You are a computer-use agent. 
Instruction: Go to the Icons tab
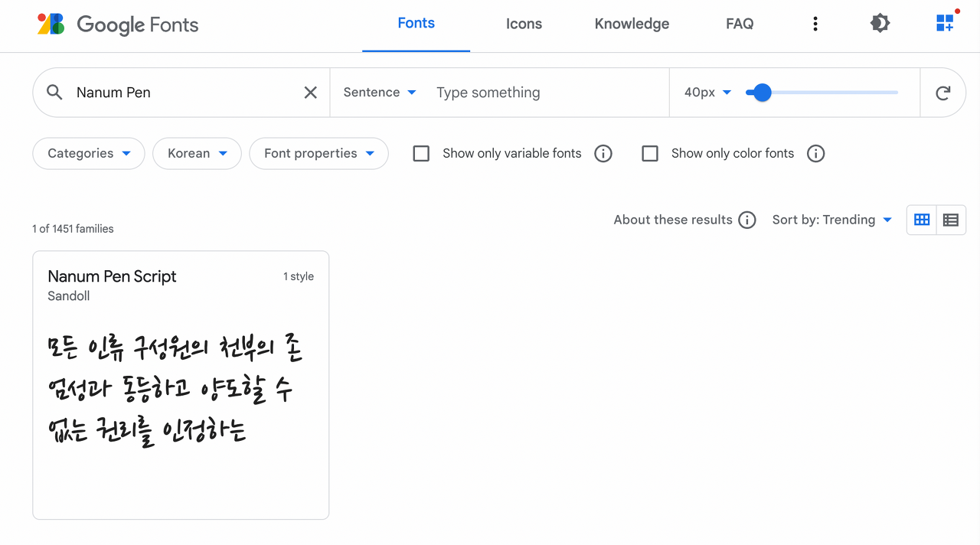(524, 24)
